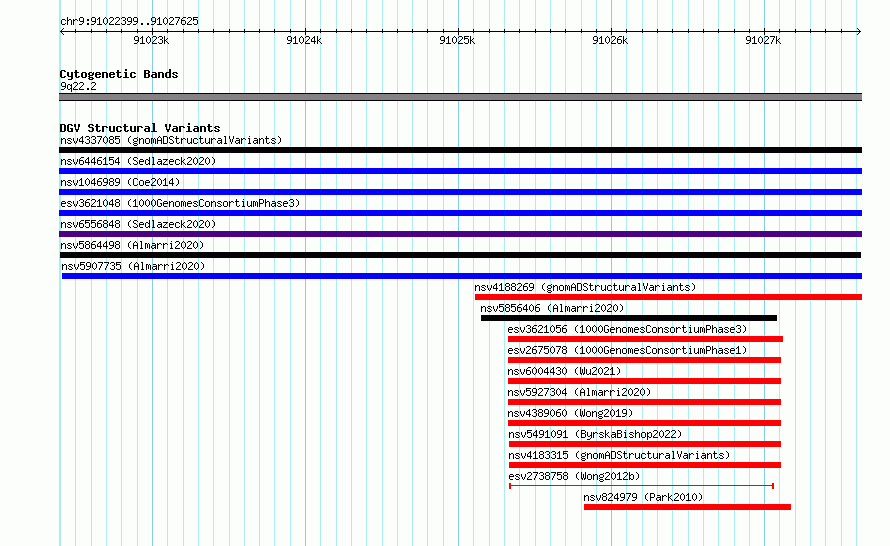Open esv2675078 (1000GenomesConsortiumPhase1) label
890x546 pixels.
click(627, 350)
